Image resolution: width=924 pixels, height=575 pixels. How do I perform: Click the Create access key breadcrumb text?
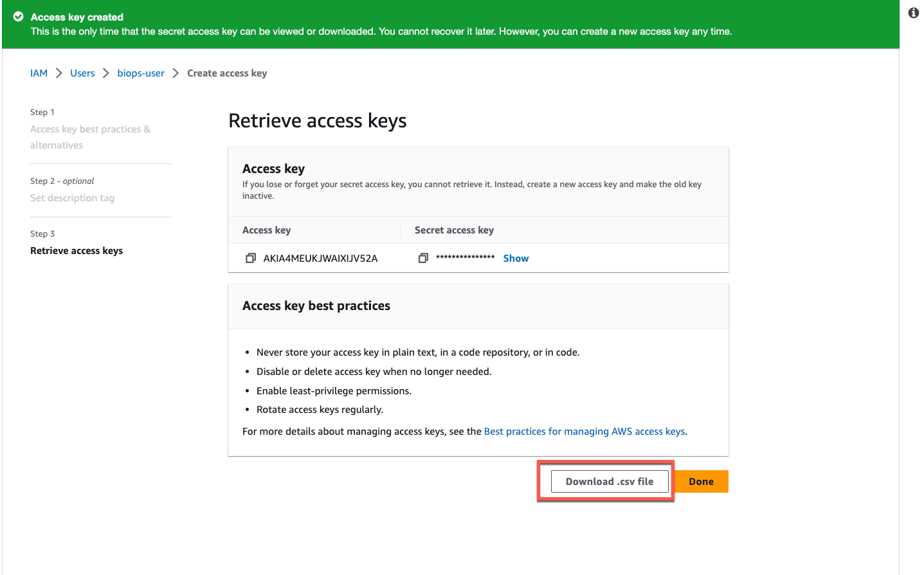(227, 73)
